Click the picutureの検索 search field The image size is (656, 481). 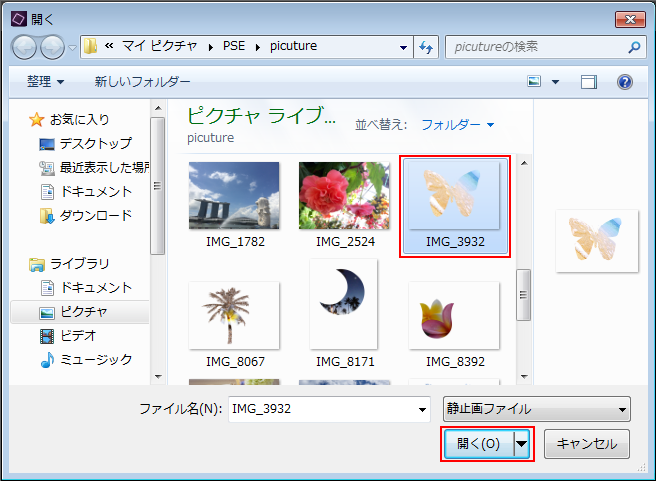point(546,47)
